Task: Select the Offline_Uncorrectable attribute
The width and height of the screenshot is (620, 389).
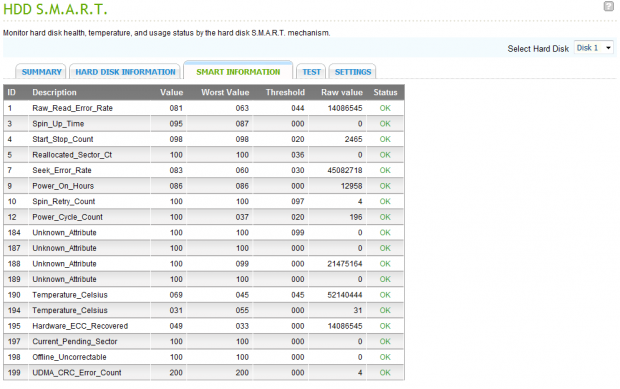Action: pos(69,357)
